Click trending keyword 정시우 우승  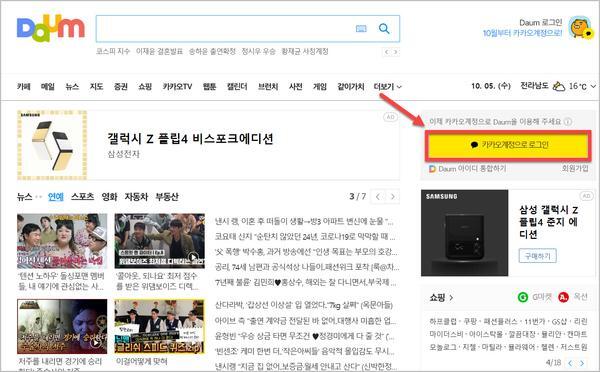click(258, 51)
